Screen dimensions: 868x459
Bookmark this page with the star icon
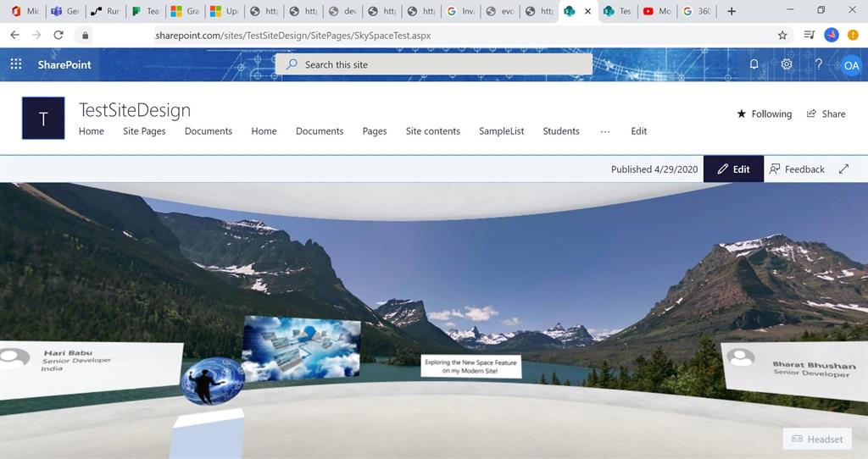(782, 36)
